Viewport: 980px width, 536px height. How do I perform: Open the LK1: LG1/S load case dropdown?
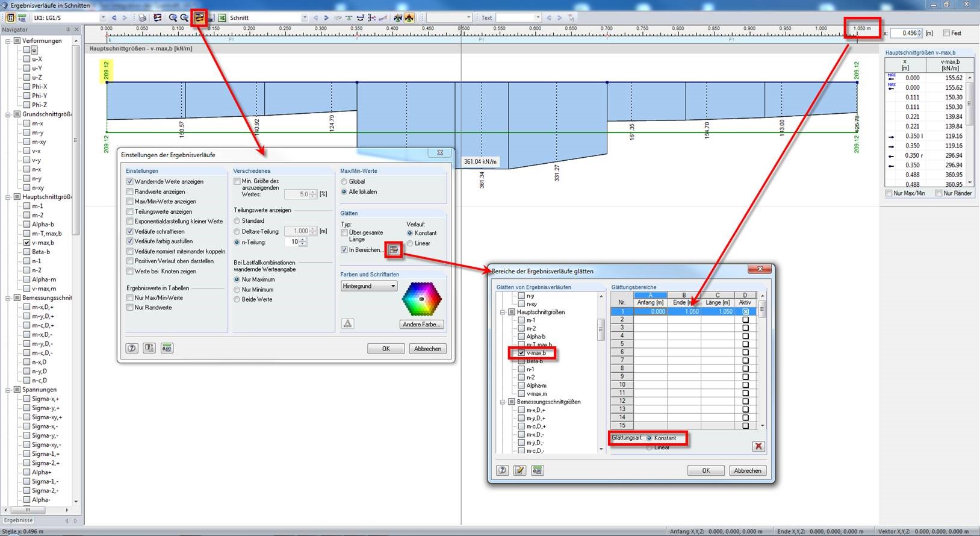coord(104,17)
